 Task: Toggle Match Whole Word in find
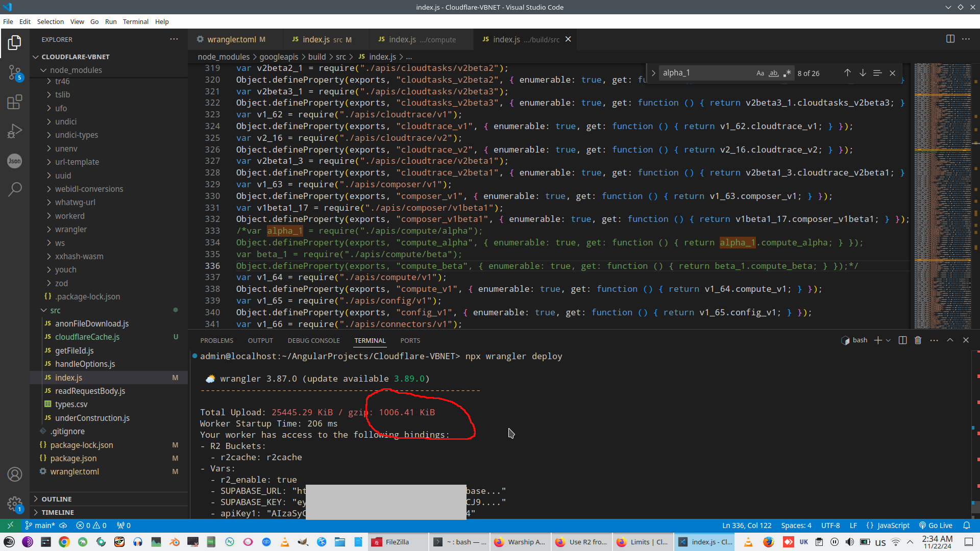point(774,73)
